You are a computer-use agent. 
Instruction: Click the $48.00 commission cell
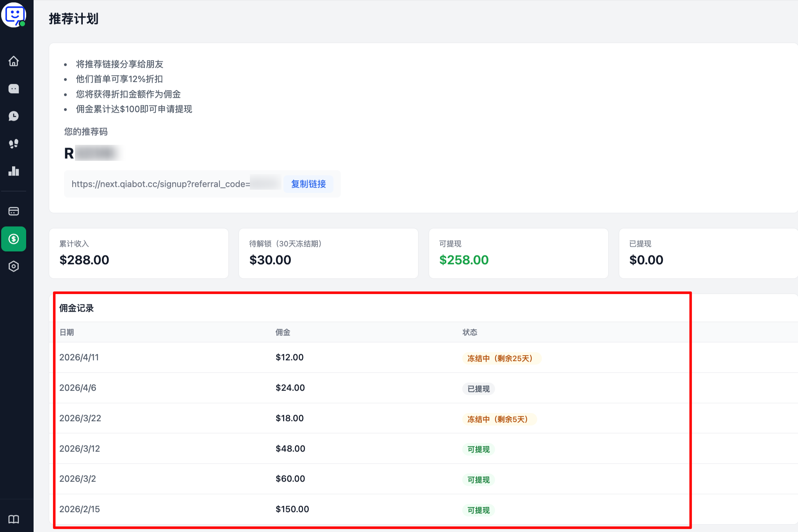(x=290, y=448)
